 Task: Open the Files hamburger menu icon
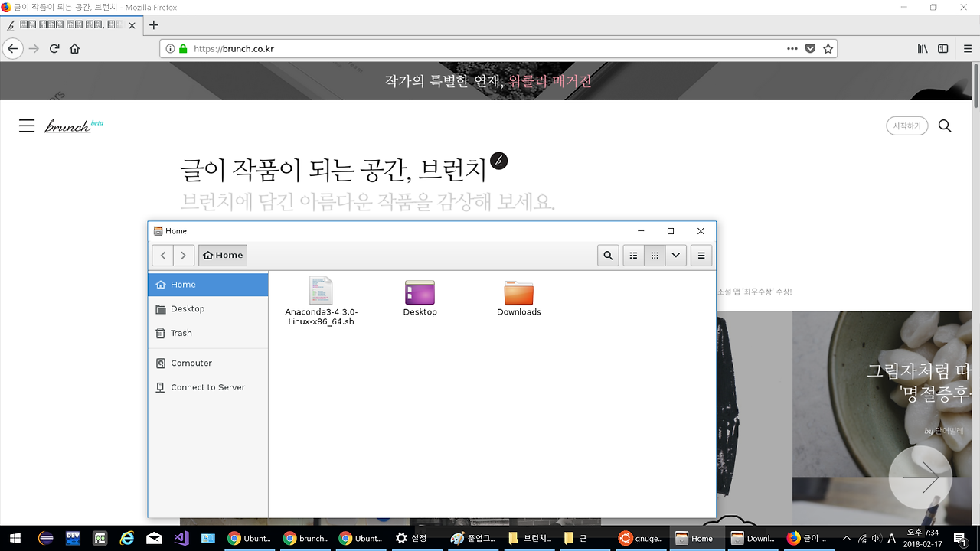(x=701, y=255)
